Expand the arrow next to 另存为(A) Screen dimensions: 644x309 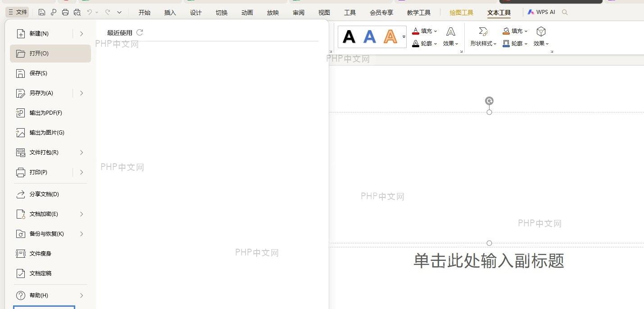point(82,93)
